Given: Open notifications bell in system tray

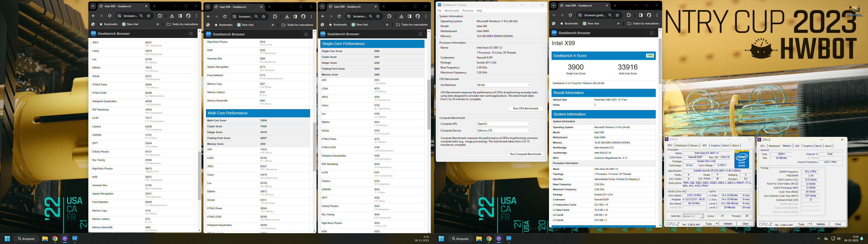Looking at the screenshot, I should 862,239.
